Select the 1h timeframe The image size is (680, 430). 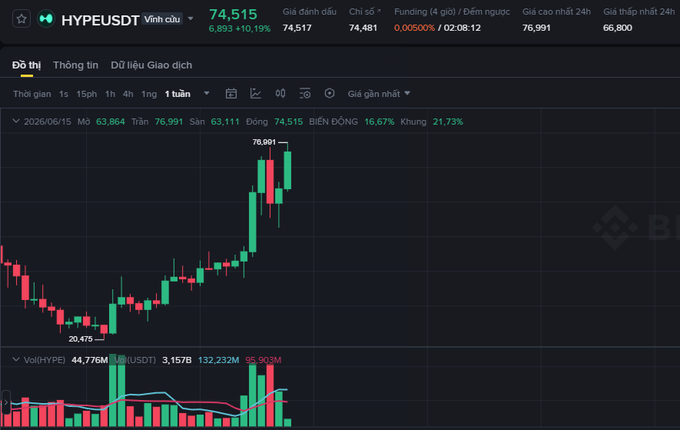pyautogui.click(x=110, y=94)
